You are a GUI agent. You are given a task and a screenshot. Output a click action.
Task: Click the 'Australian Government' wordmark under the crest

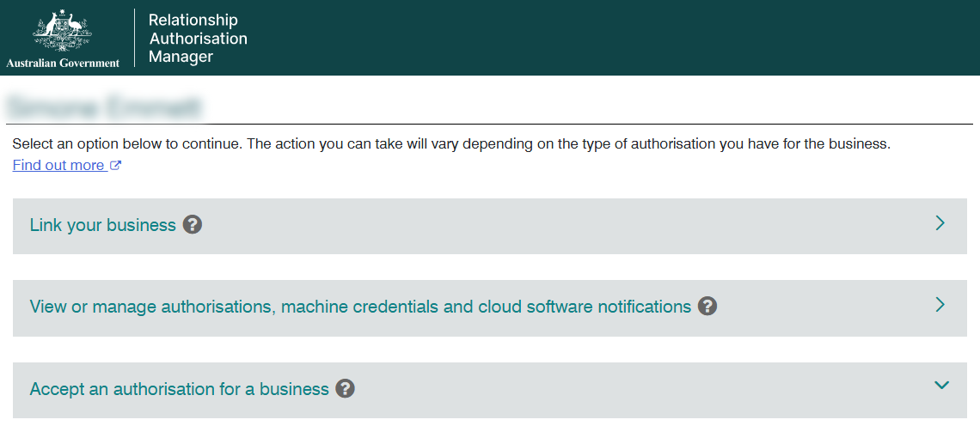pos(63,63)
